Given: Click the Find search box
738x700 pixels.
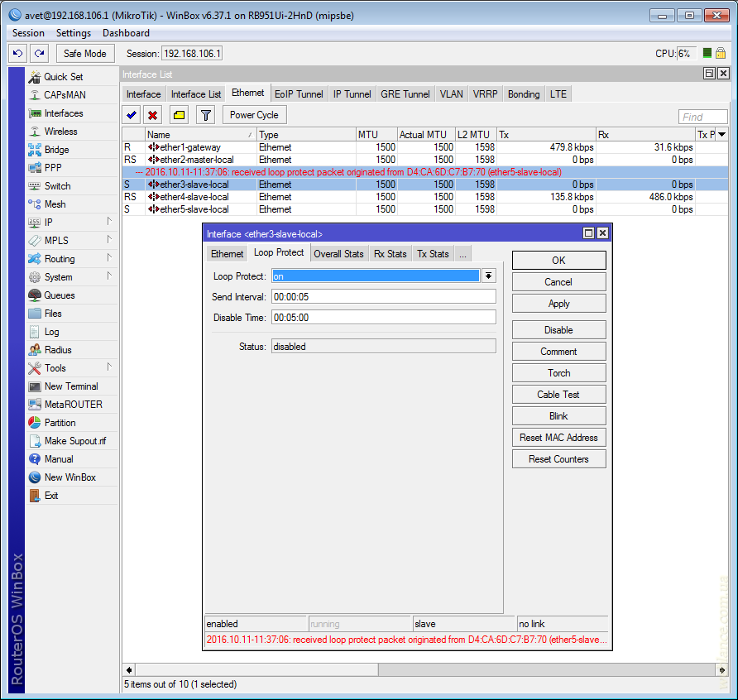Looking at the screenshot, I should pos(702,117).
